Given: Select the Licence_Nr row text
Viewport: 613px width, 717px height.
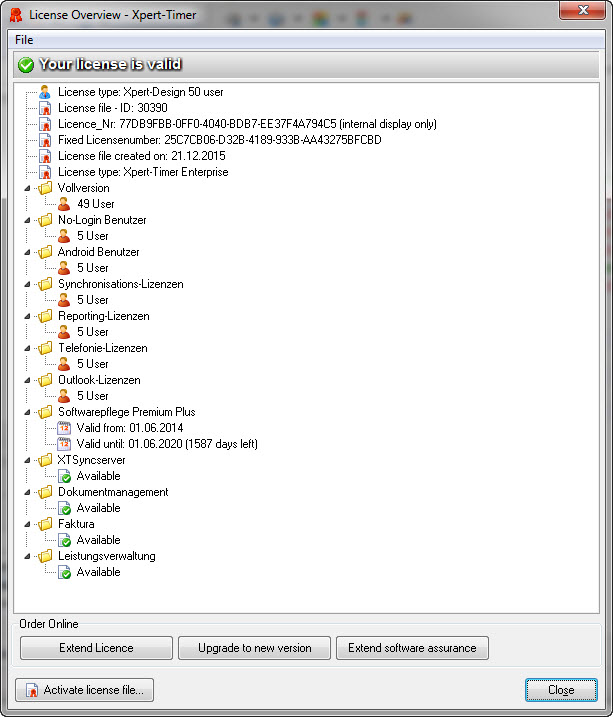Looking at the screenshot, I should [247, 124].
